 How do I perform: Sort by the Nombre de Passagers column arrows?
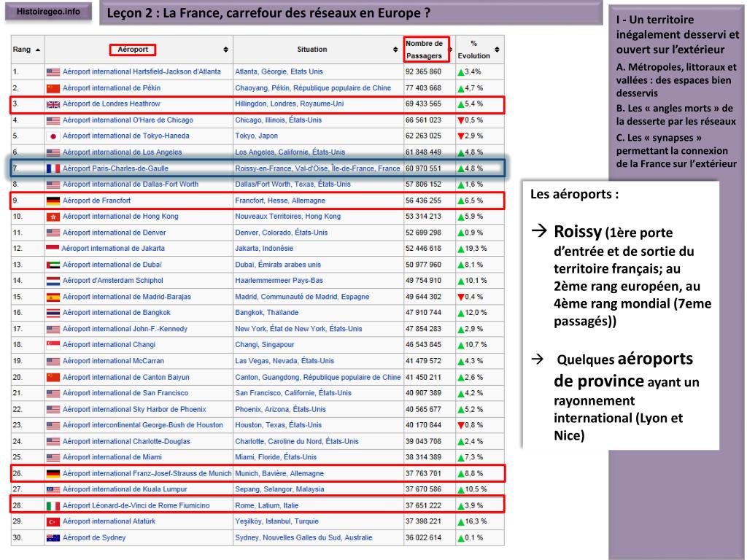tap(451, 50)
